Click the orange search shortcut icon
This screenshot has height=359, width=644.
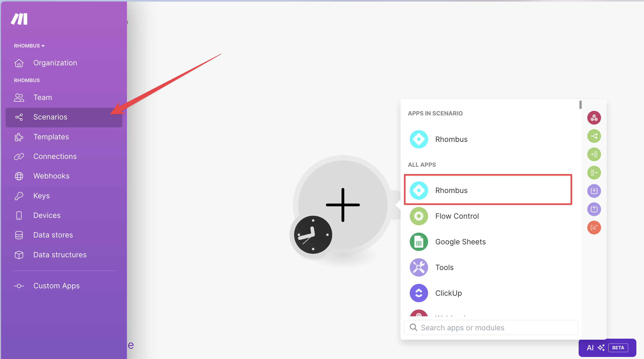pos(594,228)
